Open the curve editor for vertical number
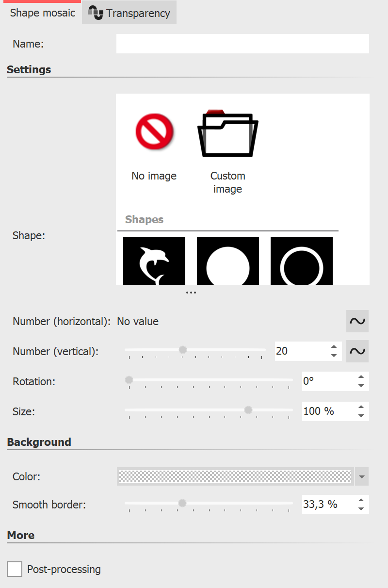This screenshot has height=588, width=388. coord(357,351)
